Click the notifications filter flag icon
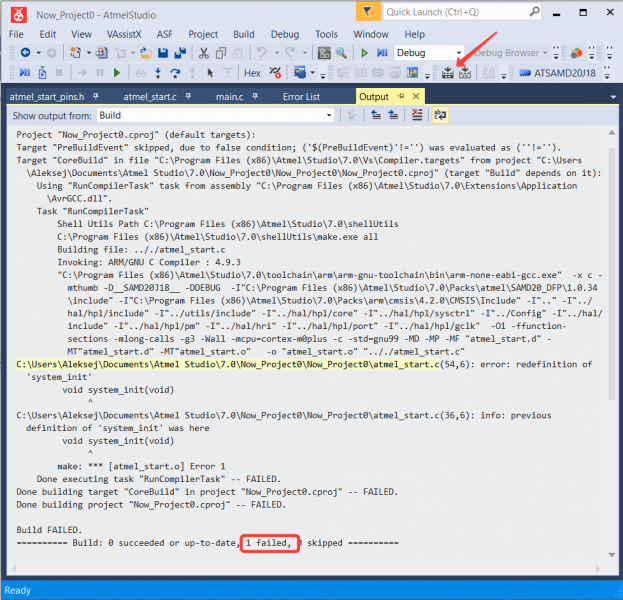Screen dimensions: 623x600 (x=368, y=12)
